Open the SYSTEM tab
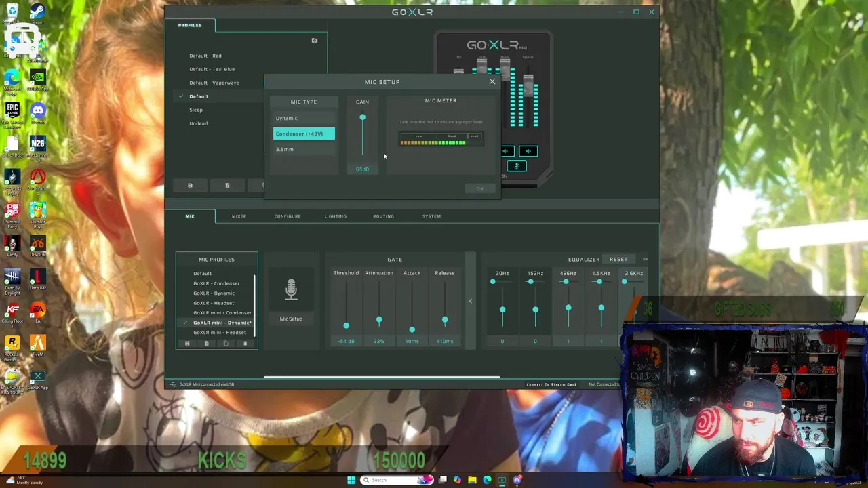 click(x=431, y=216)
